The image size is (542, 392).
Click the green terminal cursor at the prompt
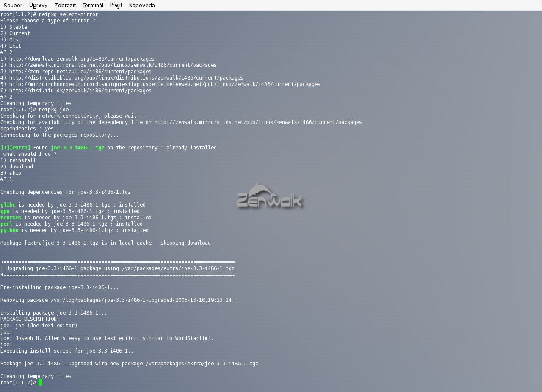(x=40, y=383)
